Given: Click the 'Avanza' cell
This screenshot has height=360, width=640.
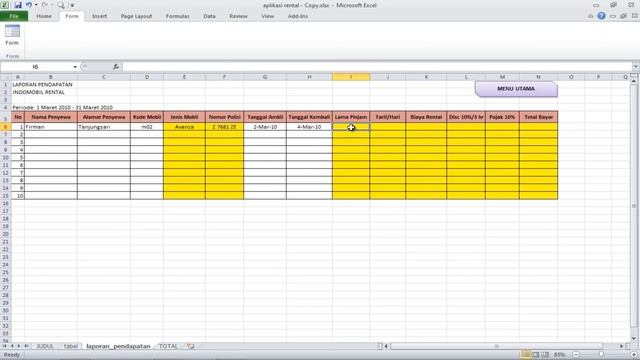Looking at the screenshot, I should pos(184,127).
